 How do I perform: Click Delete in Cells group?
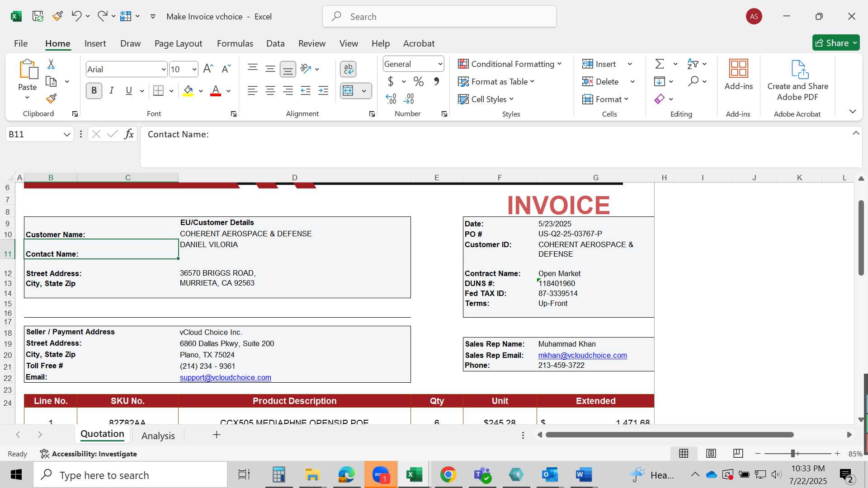pos(601,82)
